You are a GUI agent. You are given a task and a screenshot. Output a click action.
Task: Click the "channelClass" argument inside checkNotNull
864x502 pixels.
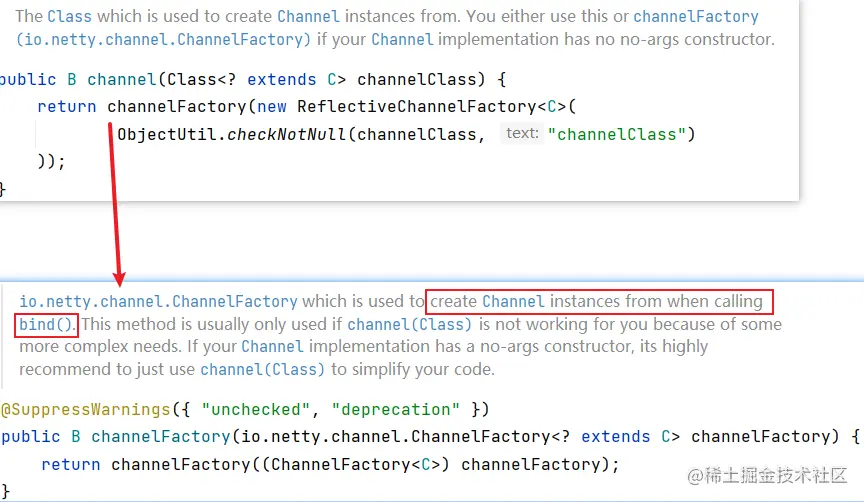pos(417,134)
